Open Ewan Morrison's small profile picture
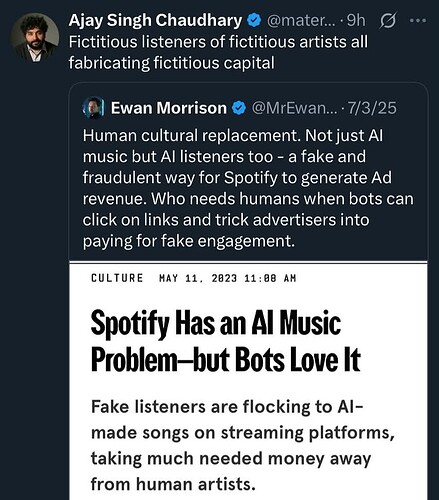Screen dimensions: 439x500 pyautogui.click(x=93, y=108)
